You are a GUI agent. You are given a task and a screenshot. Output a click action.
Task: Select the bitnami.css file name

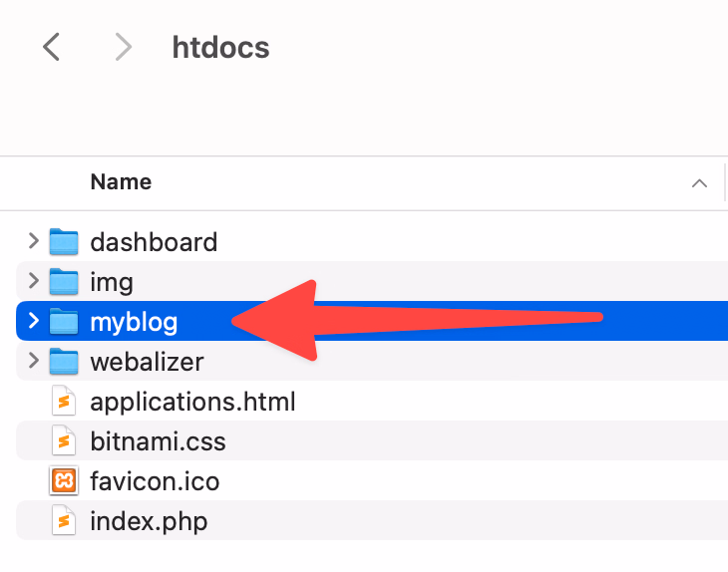pyautogui.click(x=158, y=441)
